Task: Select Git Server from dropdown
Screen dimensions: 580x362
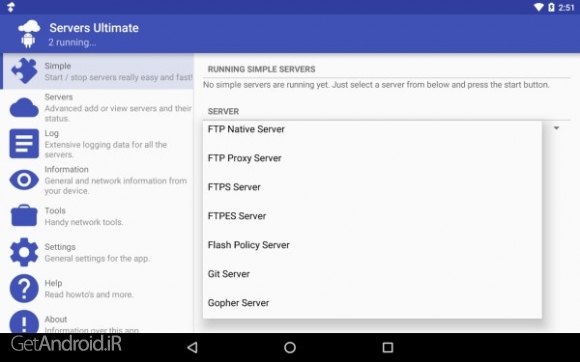Action: (x=372, y=274)
